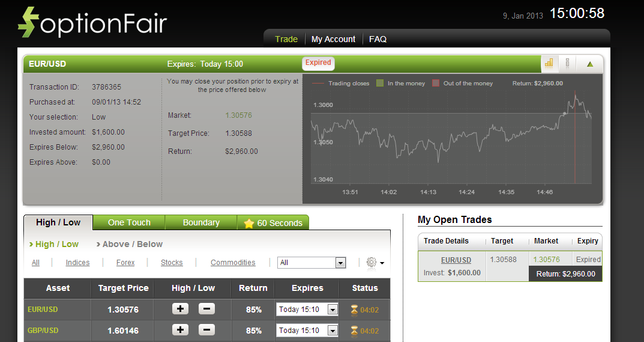Collapse the EUR/USD position panel
Viewport: 644px width, 342px height.
point(590,64)
